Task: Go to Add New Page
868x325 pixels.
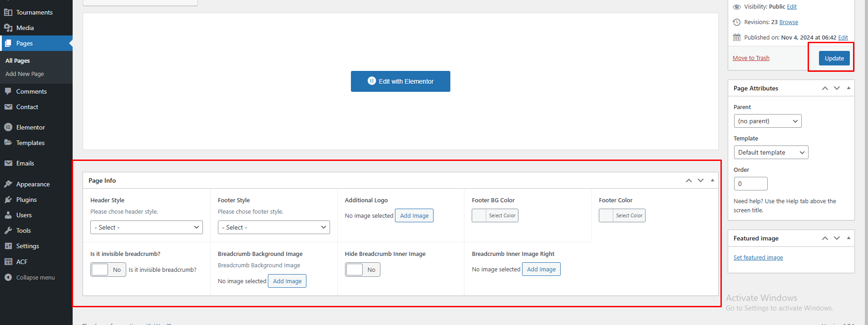Action: tap(25, 74)
